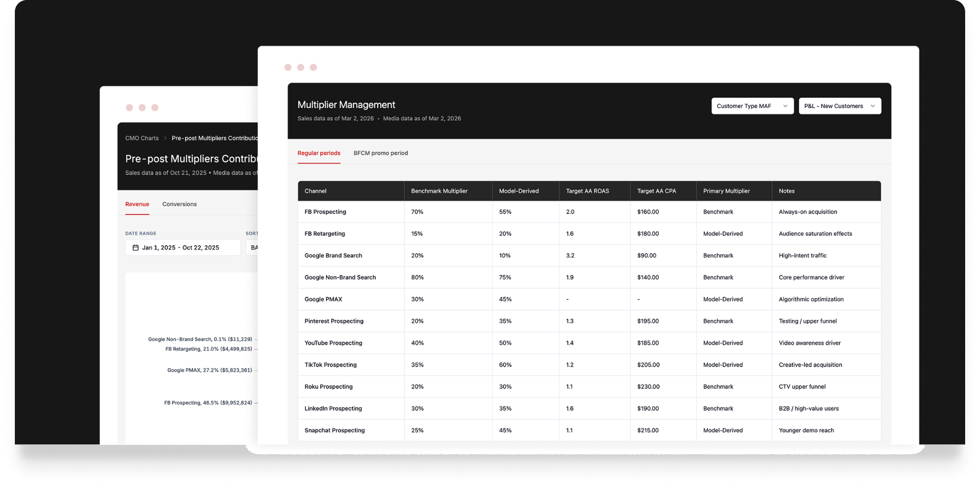Switch to the BFCM promo period tab
The height and width of the screenshot is (487, 980).
(381, 153)
